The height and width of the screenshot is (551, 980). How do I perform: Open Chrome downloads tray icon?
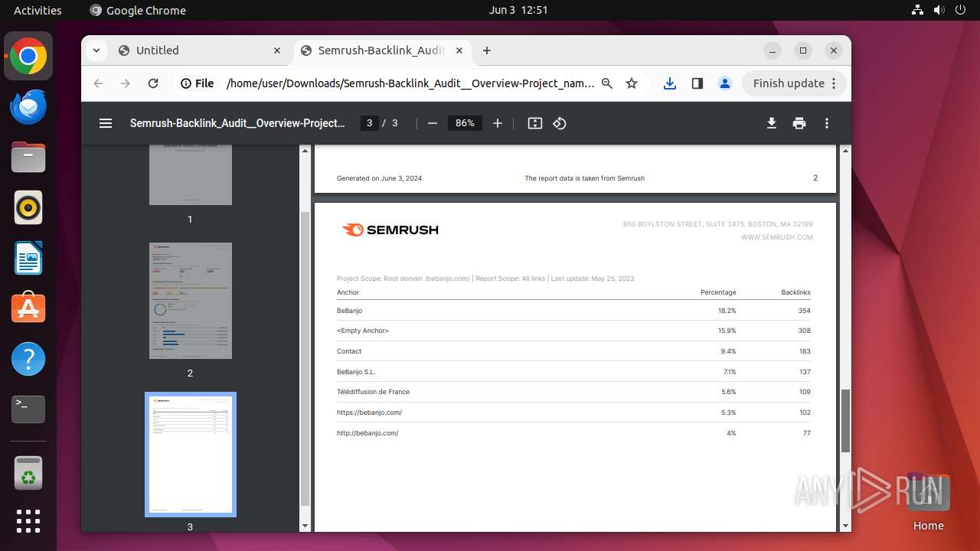(670, 83)
